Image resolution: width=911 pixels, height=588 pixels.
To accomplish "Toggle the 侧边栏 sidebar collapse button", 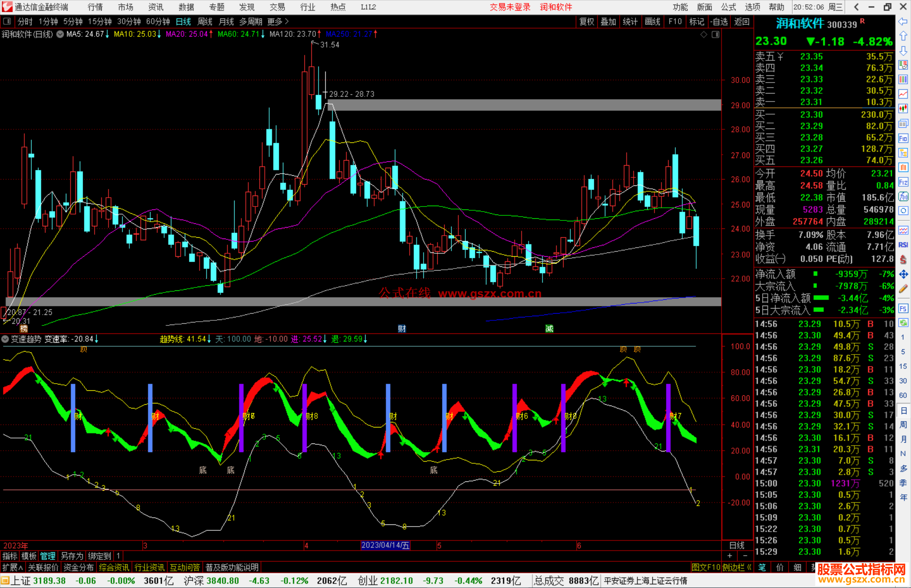I will 737,567.
